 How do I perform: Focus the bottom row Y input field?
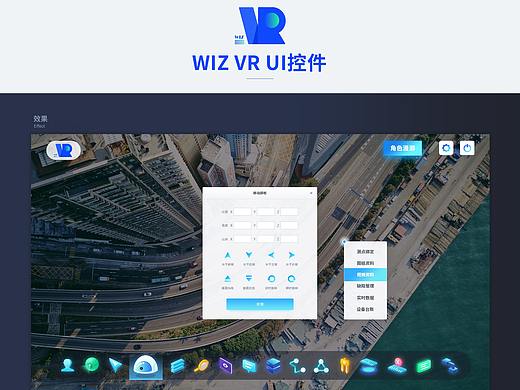click(x=266, y=239)
